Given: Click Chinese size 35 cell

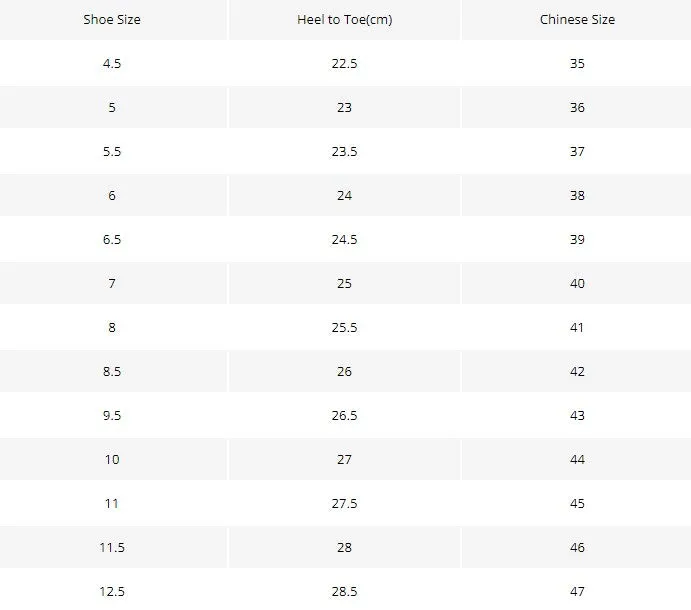Looking at the screenshot, I should pyautogui.click(x=577, y=63).
